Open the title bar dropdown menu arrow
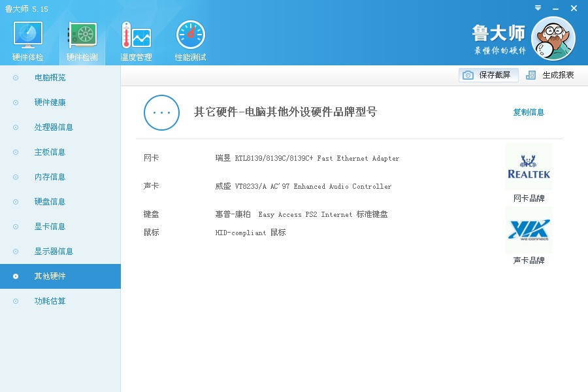 (538, 8)
